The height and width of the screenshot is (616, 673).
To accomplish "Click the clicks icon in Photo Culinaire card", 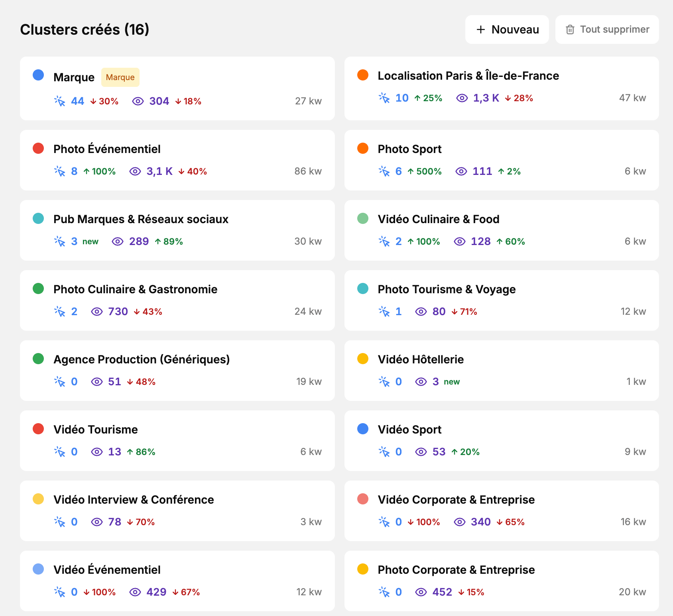I will (60, 312).
